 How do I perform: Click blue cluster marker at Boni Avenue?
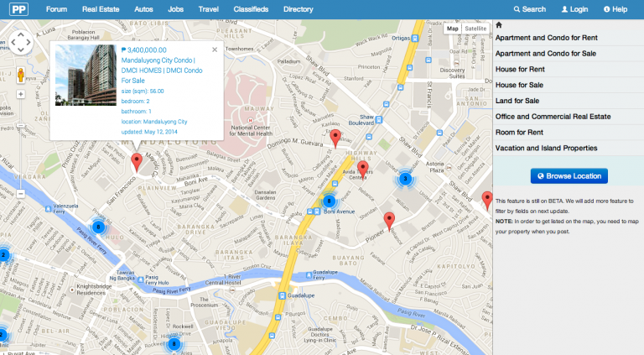point(329,201)
